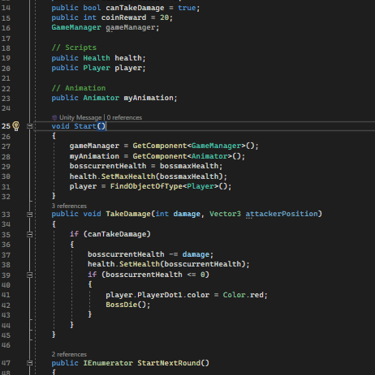The image size is (375, 375).
Task: Collapse the Start method fold on line 25
Action: [30, 126]
